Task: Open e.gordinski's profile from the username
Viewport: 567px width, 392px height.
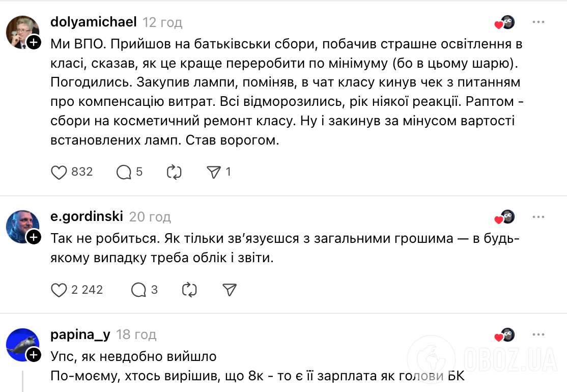Action: 87,216
